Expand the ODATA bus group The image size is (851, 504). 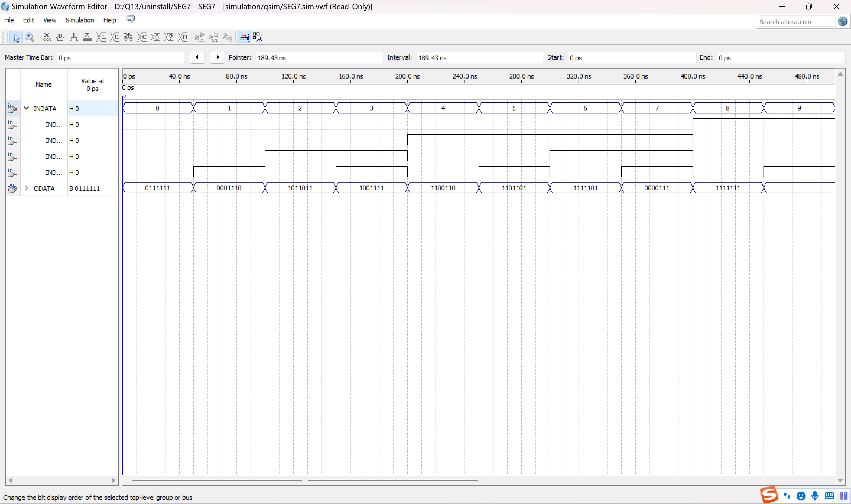pyautogui.click(x=26, y=188)
